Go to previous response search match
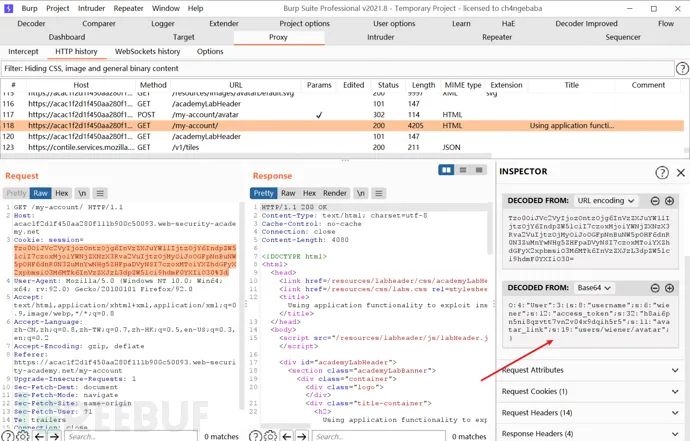Image resolution: width=690 pixels, height=441 pixels. pos(286,437)
